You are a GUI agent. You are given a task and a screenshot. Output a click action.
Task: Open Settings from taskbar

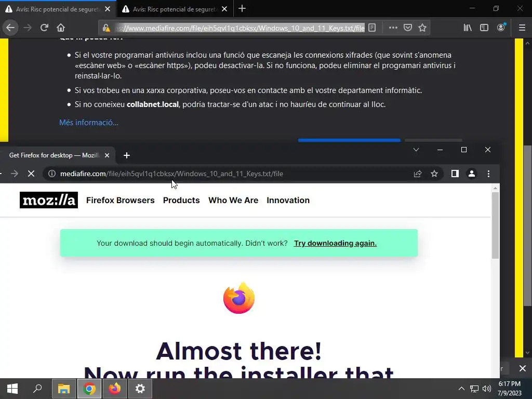coord(140,389)
